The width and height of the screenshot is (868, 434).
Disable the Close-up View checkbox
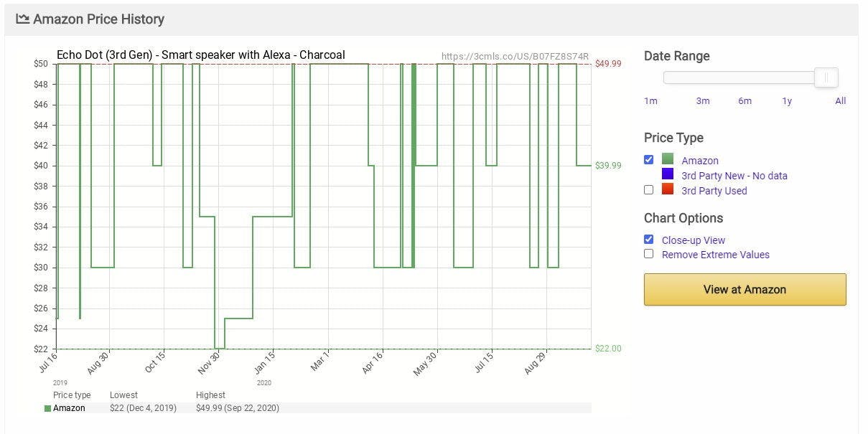[649, 239]
